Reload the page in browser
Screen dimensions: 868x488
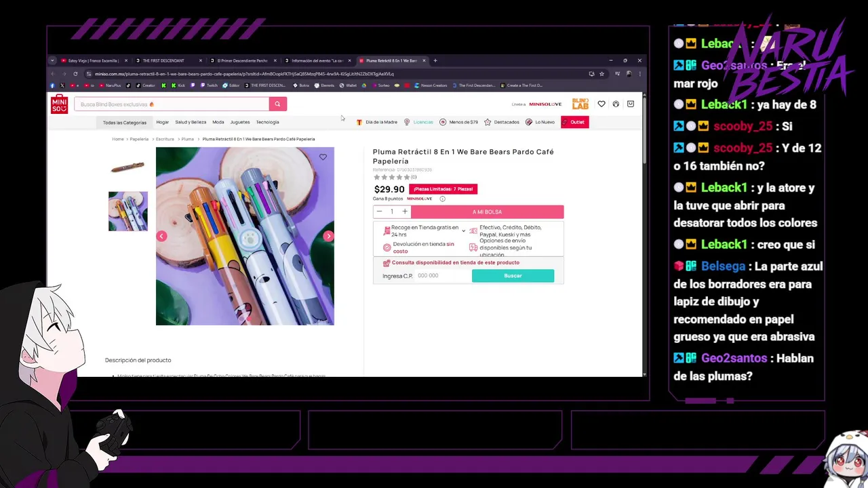[x=75, y=73]
